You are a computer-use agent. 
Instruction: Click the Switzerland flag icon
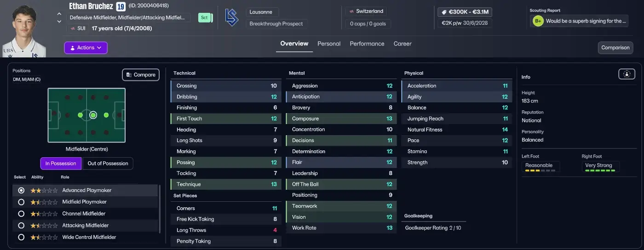coord(352,11)
